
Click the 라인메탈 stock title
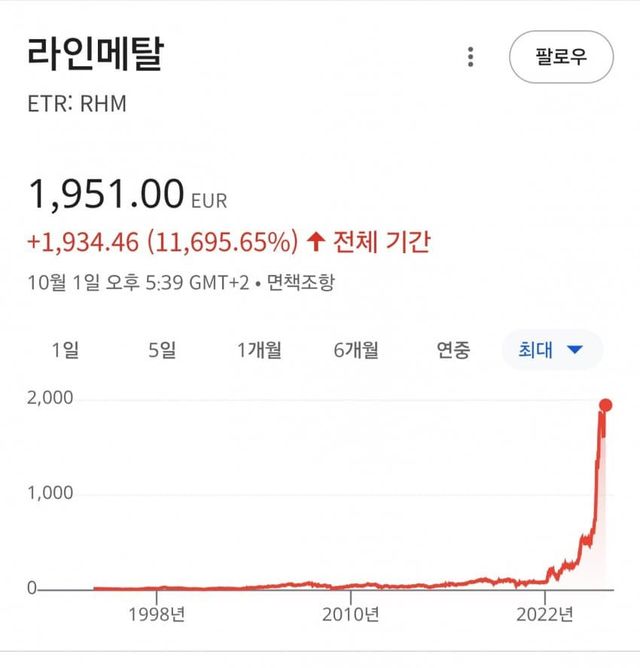(95, 54)
